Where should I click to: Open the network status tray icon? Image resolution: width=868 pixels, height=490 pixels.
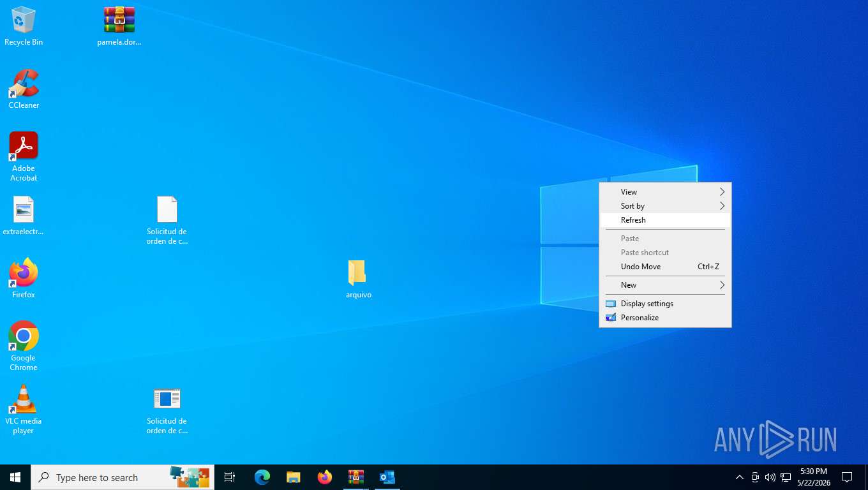click(786, 477)
